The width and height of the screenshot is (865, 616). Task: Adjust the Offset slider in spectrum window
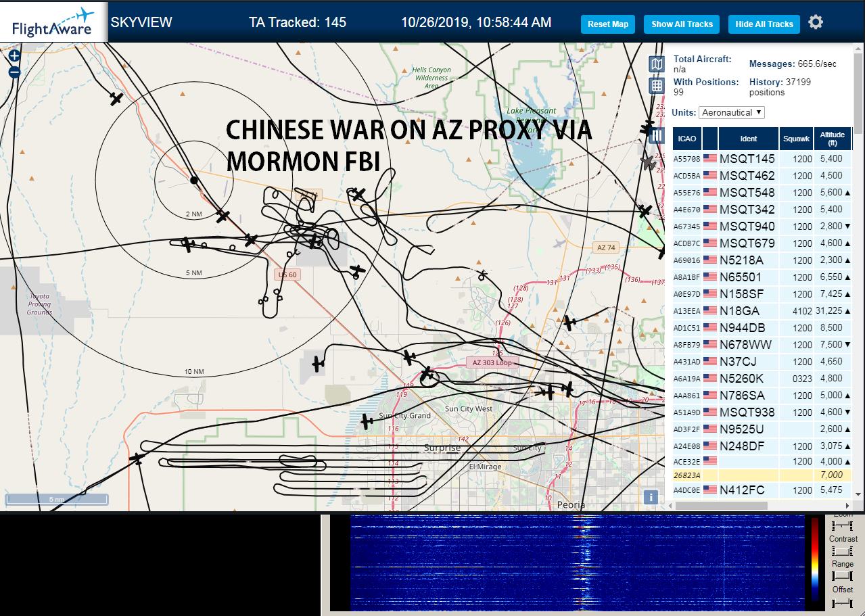point(843,602)
